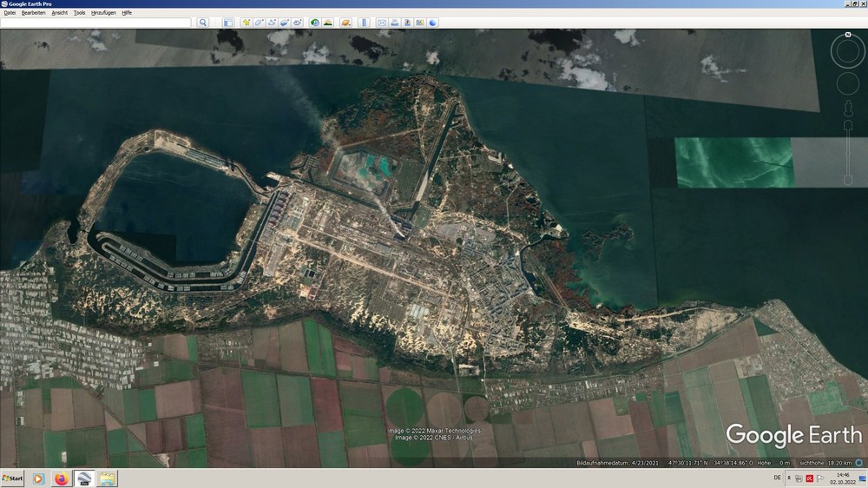Toggle historical imagery clock icon
This screenshot has height=488, width=868.
point(315,23)
